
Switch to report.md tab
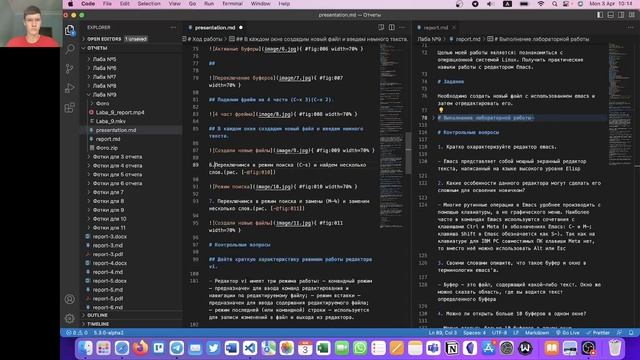tap(435, 27)
